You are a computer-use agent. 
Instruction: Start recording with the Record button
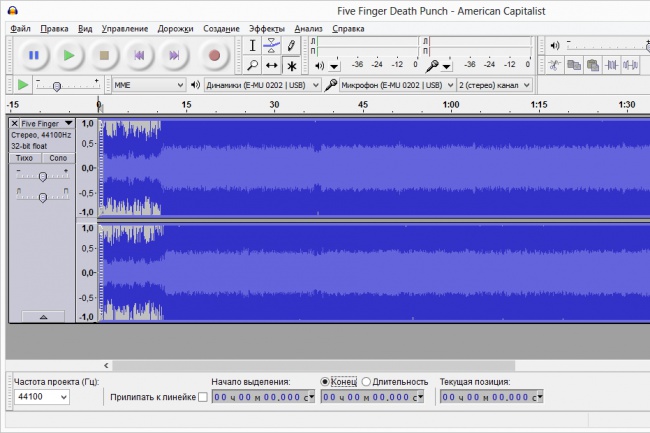coord(214,55)
